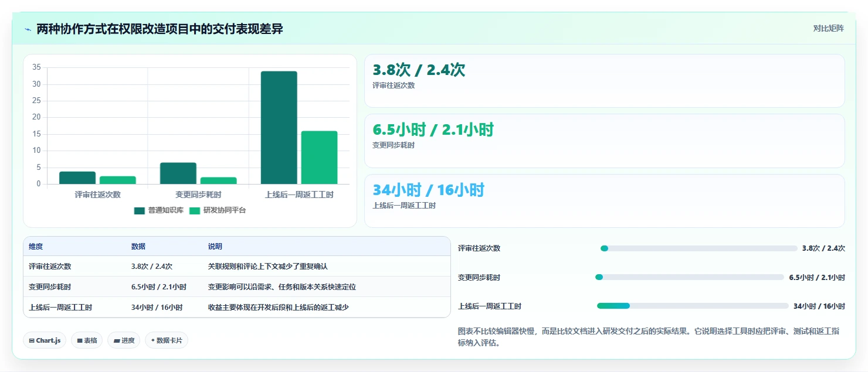The image size is (868, 372).
Task: Click the lightning icon beside the title
Action: coord(28,29)
